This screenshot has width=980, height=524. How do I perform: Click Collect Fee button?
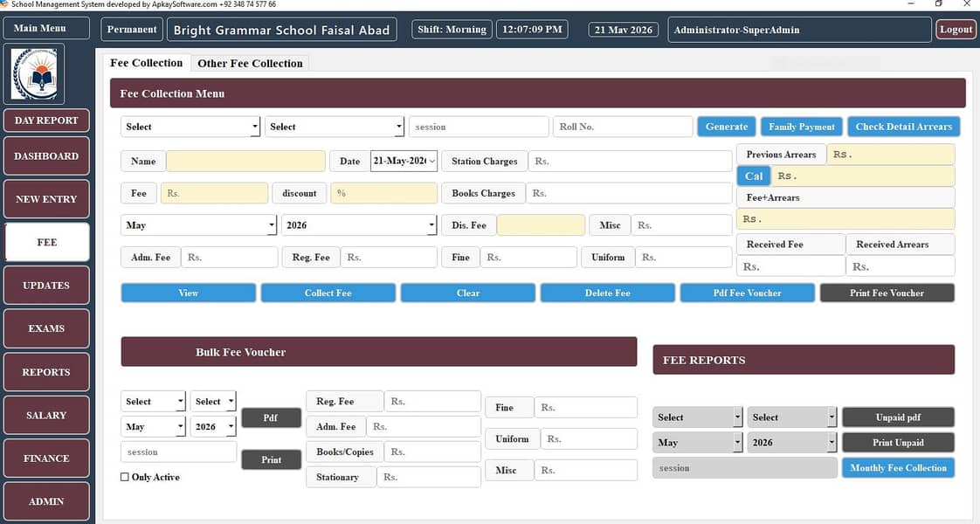(328, 293)
